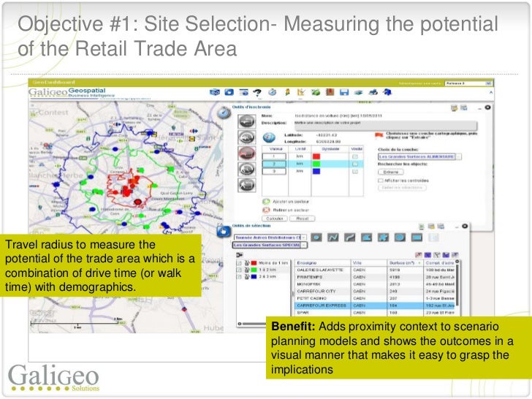Collapse the toolbar with the top-right caret

pos(490,92)
